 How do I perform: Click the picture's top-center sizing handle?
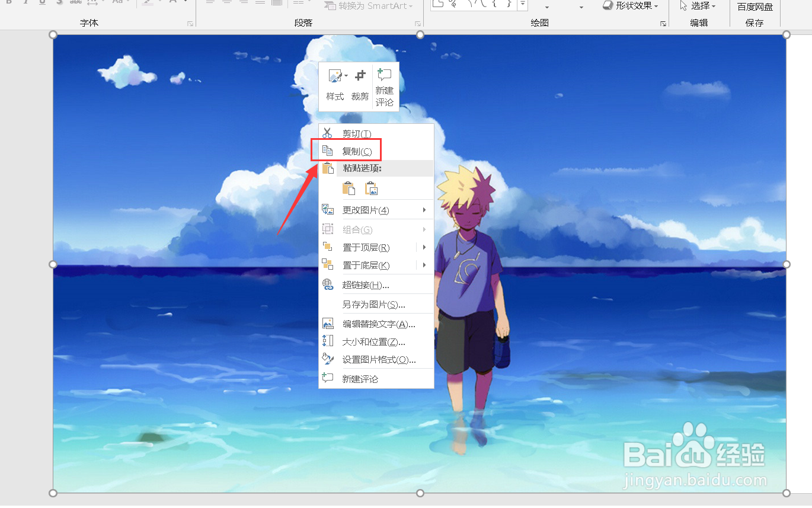(420, 34)
